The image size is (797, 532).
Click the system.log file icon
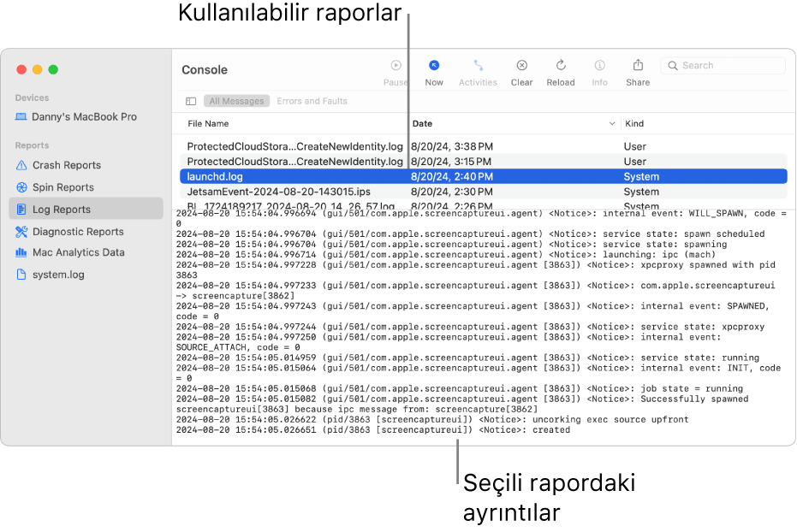point(21,275)
